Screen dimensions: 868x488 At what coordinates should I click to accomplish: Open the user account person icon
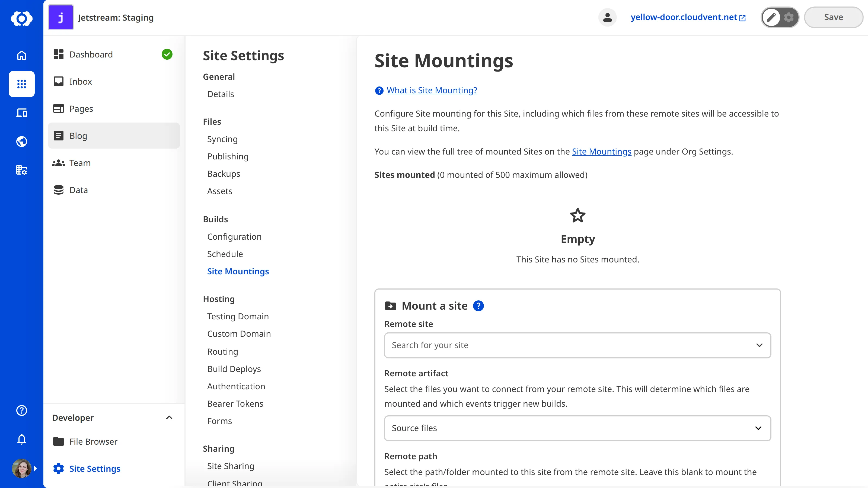click(608, 17)
